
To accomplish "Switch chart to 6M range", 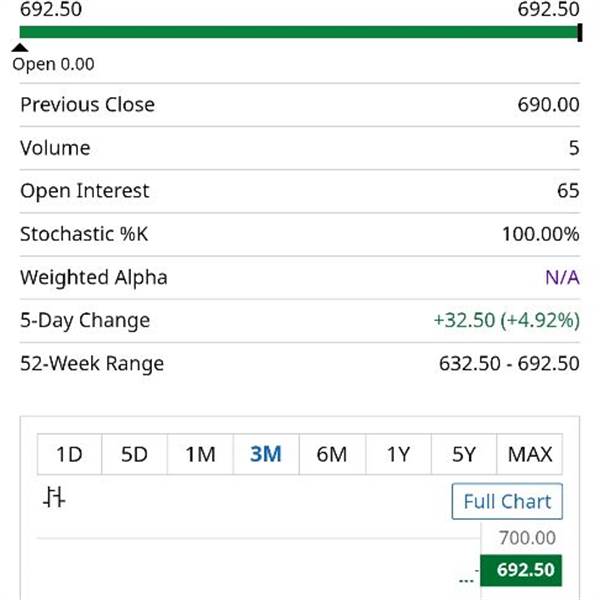I will [332, 454].
